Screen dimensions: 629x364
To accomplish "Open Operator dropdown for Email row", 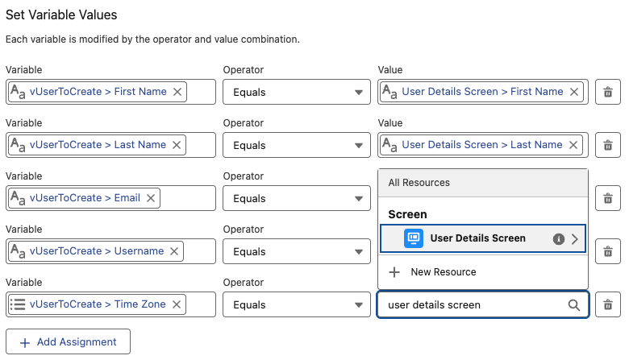I will pyautogui.click(x=296, y=198).
